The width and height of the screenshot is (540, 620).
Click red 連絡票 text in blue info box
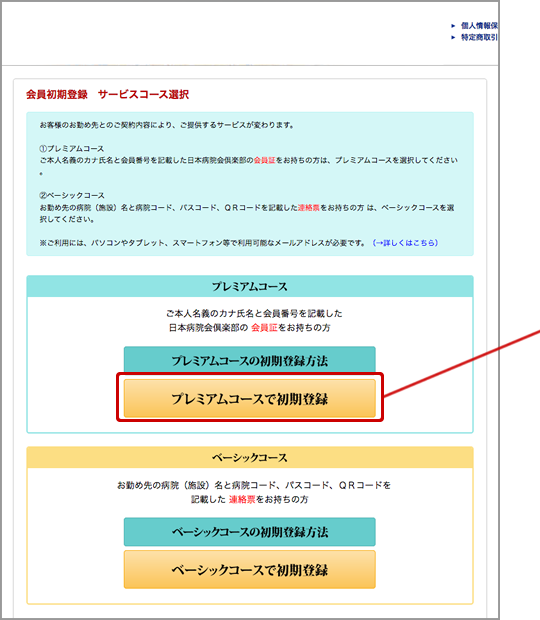[308, 207]
